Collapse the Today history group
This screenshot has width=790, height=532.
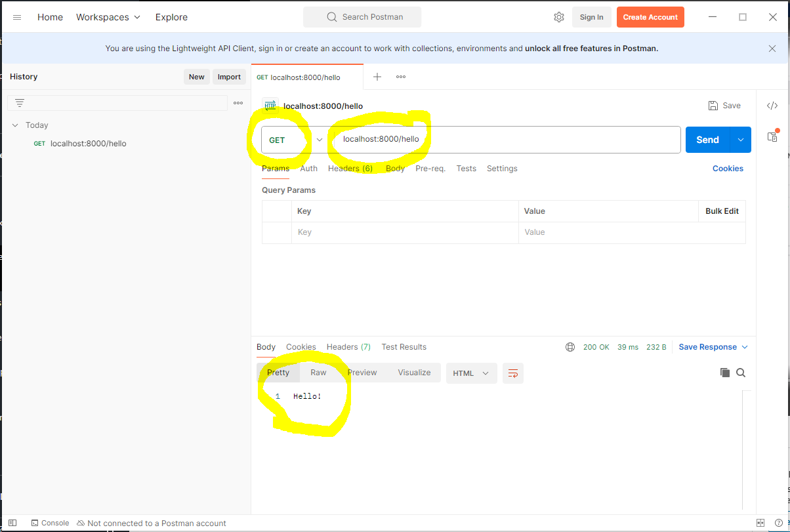point(15,125)
